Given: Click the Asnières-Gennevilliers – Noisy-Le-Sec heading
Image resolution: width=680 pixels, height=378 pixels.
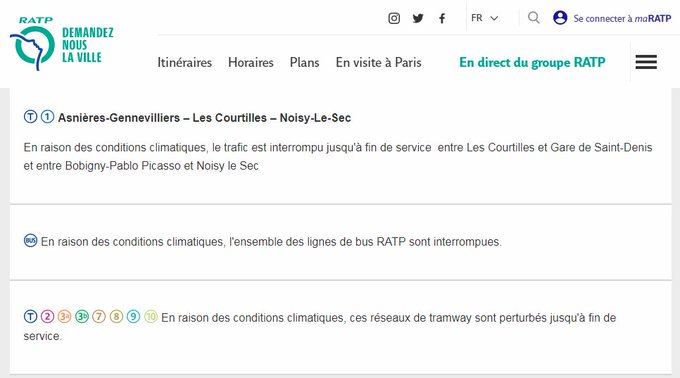Looking at the screenshot, I should pyautogui.click(x=204, y=118).
